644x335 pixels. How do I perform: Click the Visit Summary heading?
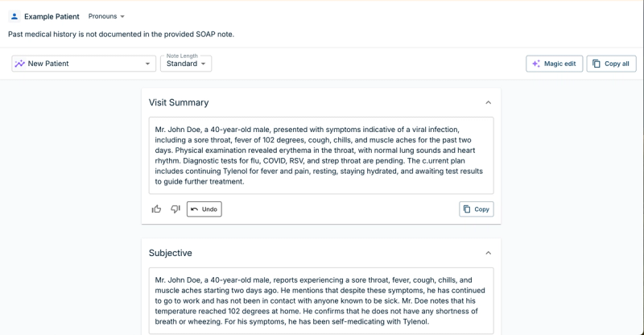[179, 102]
